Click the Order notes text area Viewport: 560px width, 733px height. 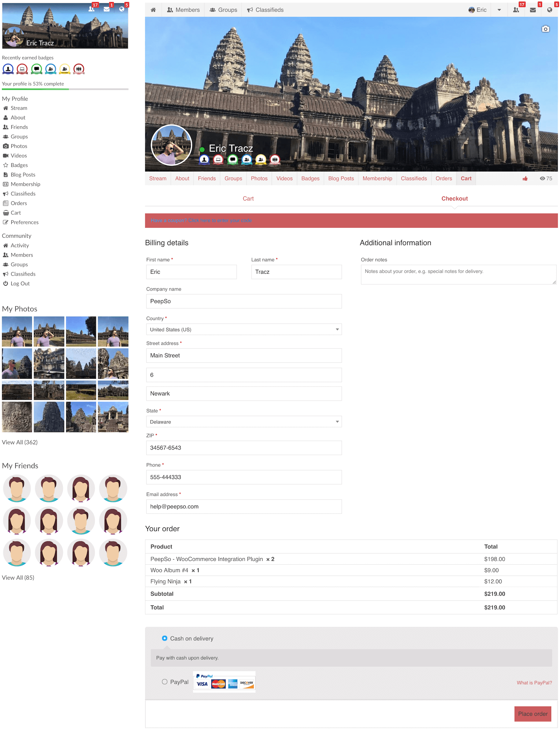pyautogui.click(x=459, y=275)
